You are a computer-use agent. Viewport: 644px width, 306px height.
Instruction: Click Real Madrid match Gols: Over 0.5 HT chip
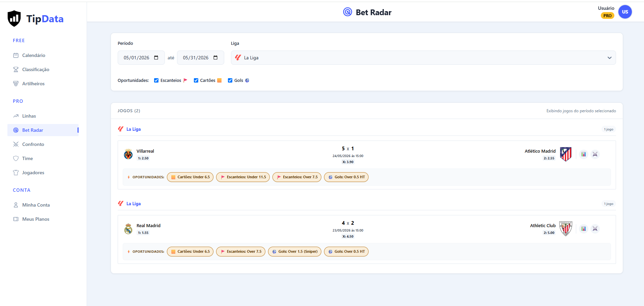[346, 251]
